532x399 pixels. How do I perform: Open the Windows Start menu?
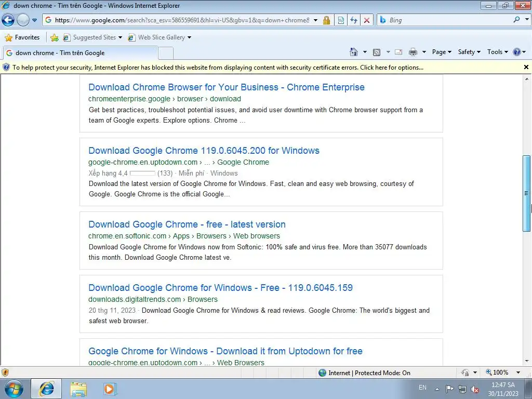[x=14, y=389]
